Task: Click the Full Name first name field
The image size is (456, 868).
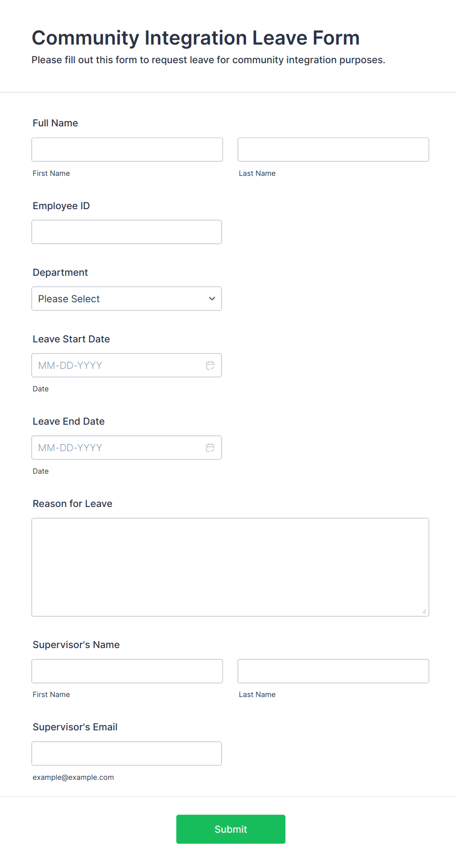Action: (127, 149)
